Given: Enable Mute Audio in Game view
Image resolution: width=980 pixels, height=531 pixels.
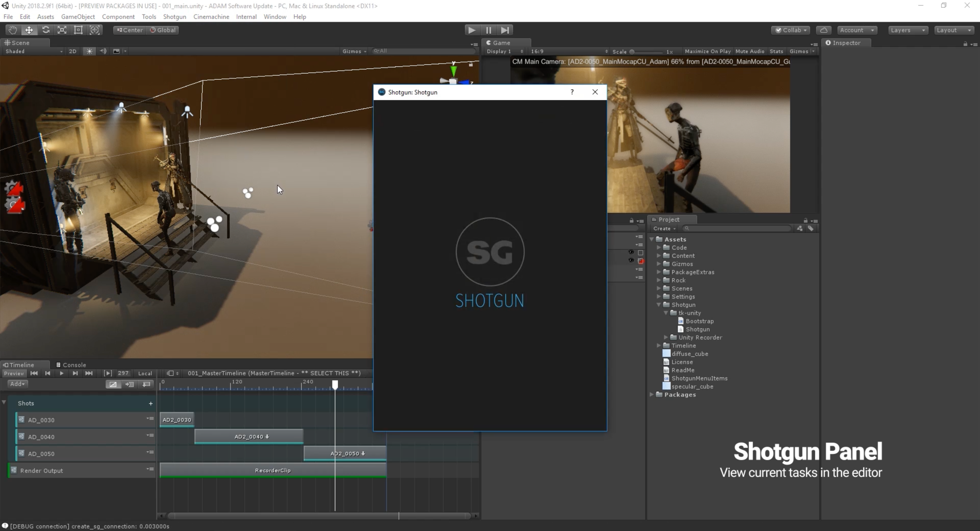Looking at the screenshot, I should (750, 51).
